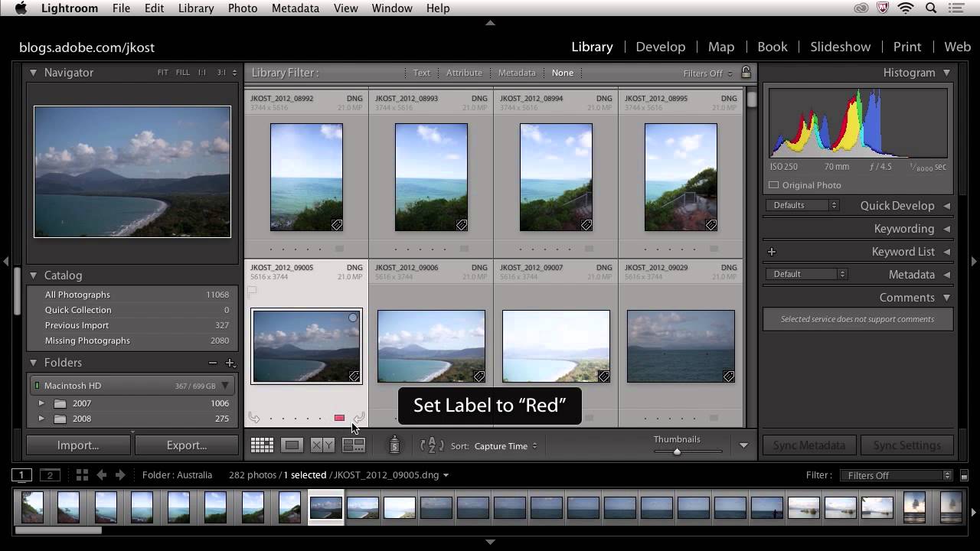
Task: Collapse the Histogram panel
Action: [946, 73]
